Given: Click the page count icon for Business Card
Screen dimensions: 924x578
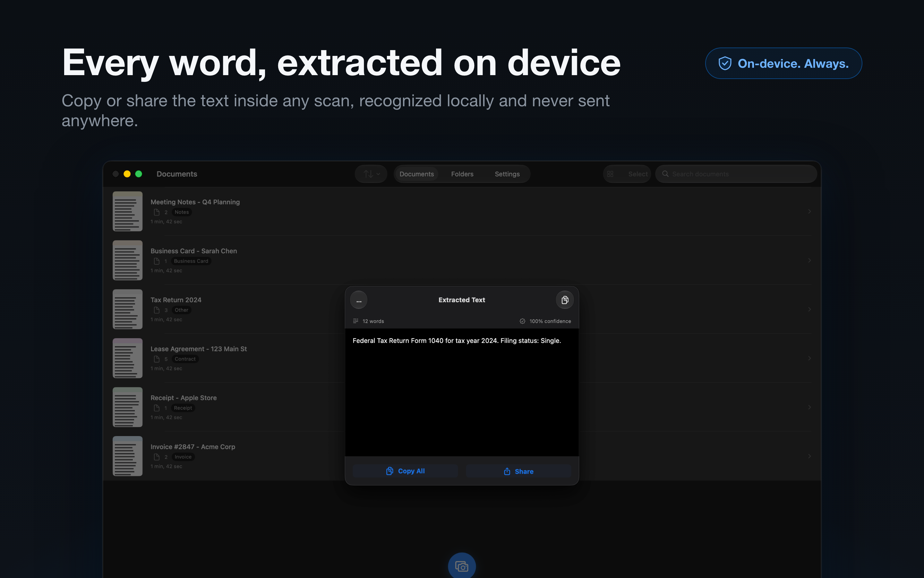Looking at the screenshot, I should pos(157,261).
